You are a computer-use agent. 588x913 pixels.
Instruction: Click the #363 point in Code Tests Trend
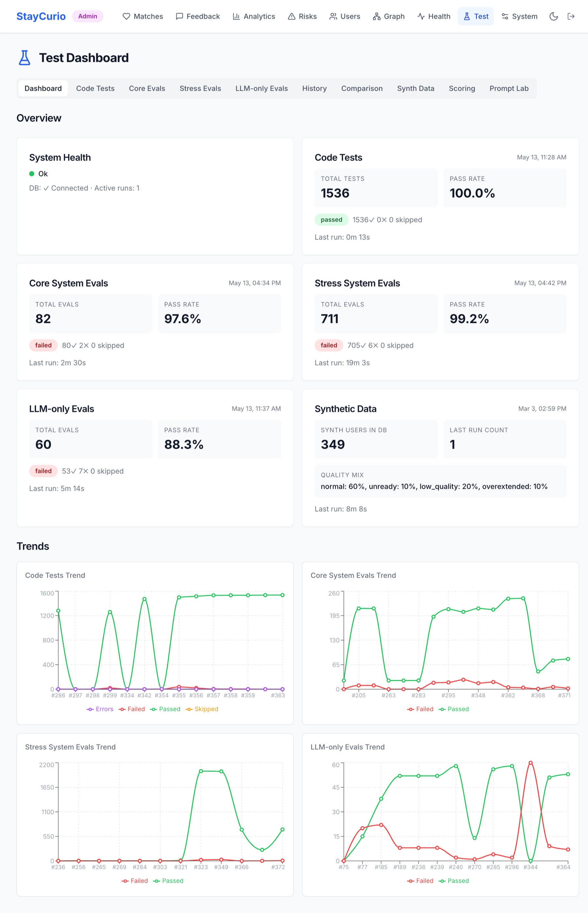(x=283, y=595)
